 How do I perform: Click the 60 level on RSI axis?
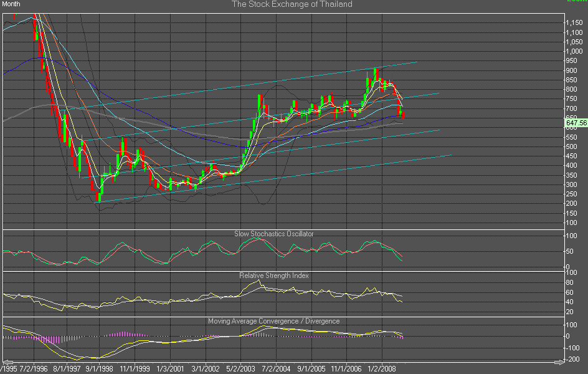click(x=569, y=292)
